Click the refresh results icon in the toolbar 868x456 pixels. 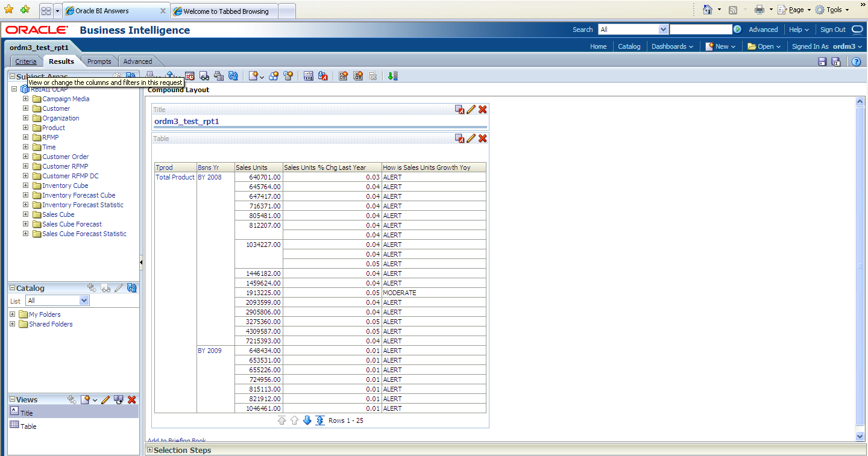[x=233, y=76]
